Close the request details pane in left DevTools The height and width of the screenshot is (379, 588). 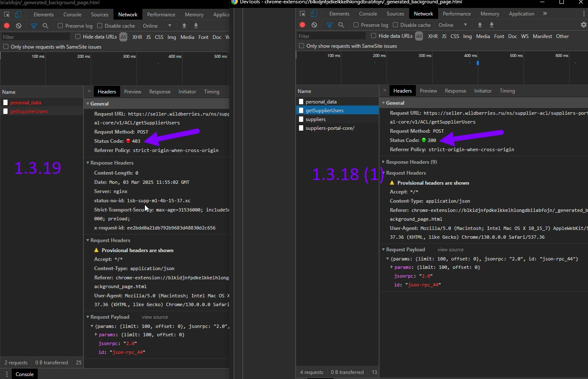click(x=89, y=91)
